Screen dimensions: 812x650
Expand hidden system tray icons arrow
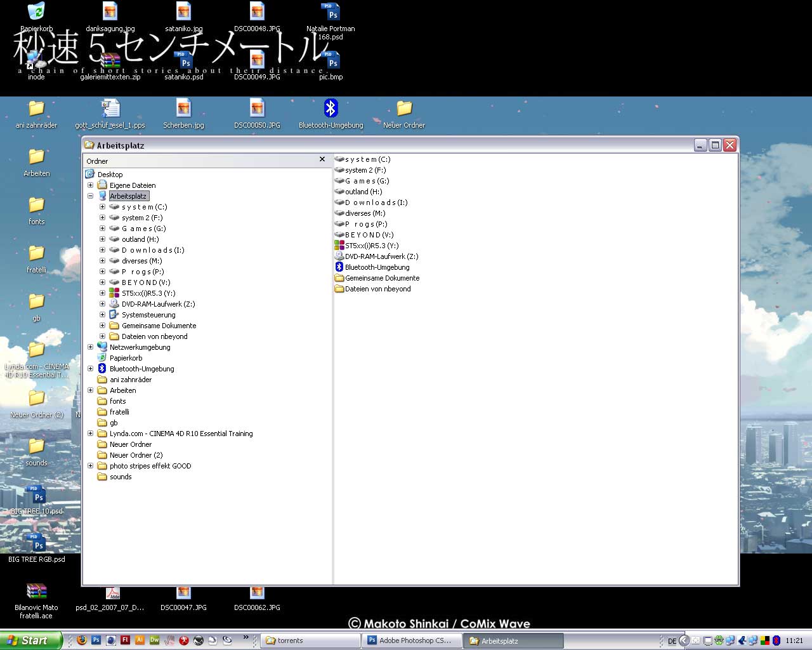click(684, 640)
